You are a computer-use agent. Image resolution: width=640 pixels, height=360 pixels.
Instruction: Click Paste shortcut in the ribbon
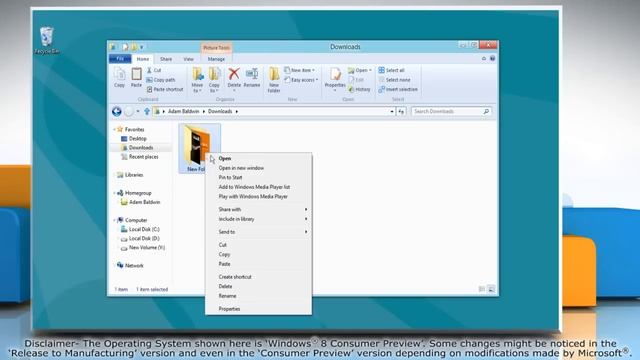165,89
